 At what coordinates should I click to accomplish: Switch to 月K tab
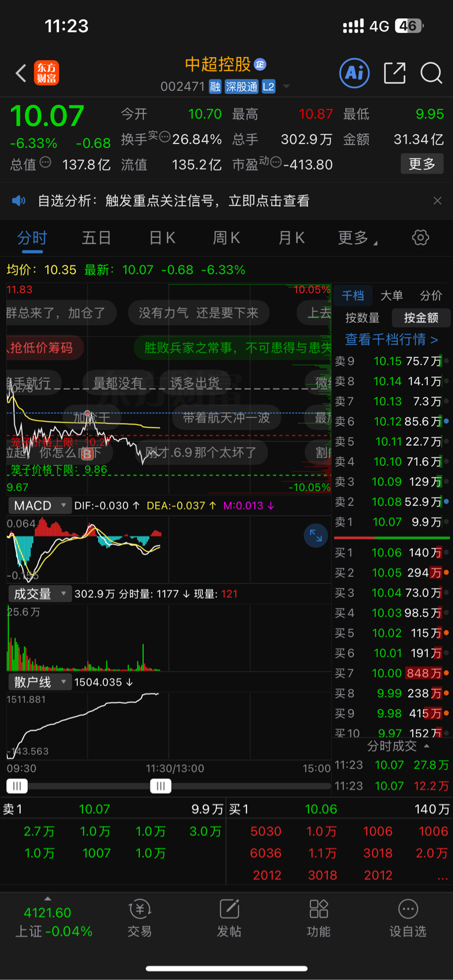[291, 238]
